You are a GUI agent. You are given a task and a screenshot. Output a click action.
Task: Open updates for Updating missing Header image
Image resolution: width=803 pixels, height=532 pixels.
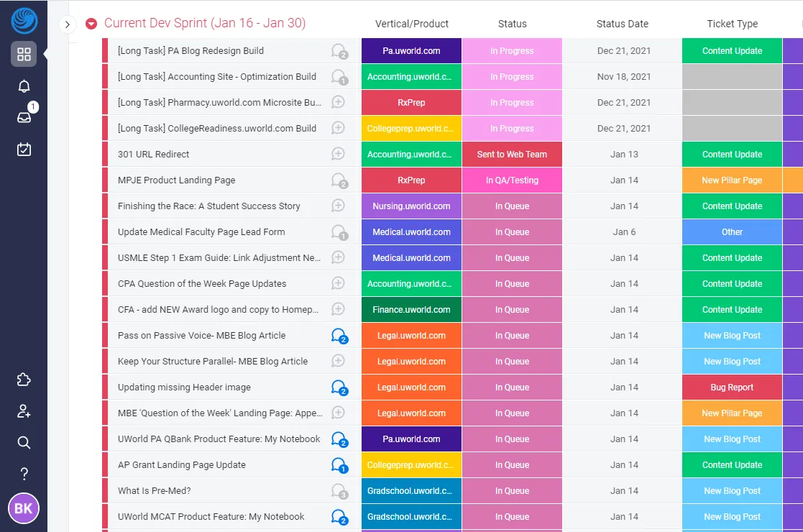tap(339, 387)
